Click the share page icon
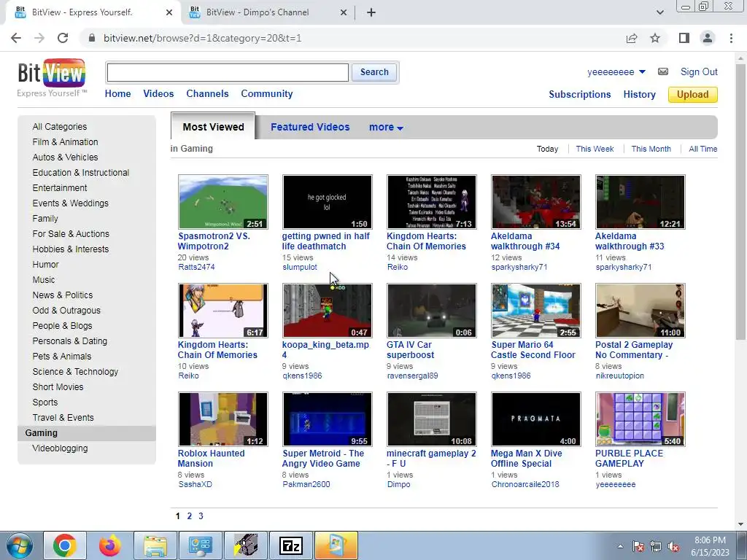Viewport: 747px width, 560px height. point(632,38)
